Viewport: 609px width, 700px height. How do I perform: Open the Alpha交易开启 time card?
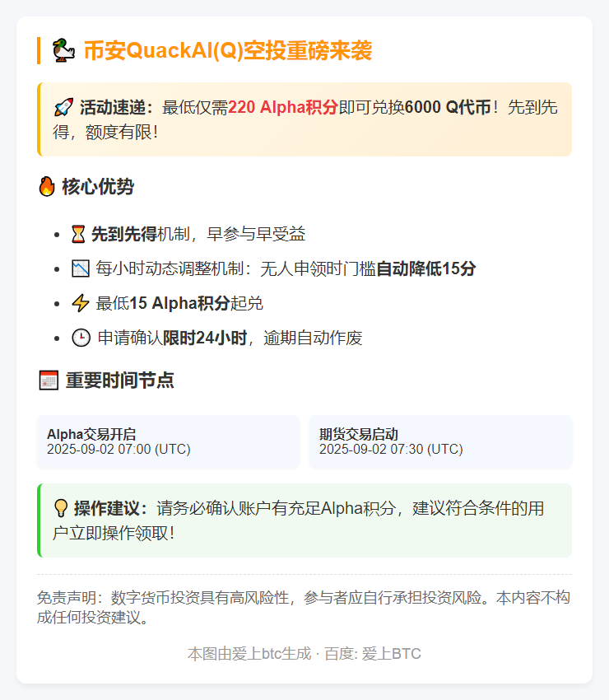coord(168,441)
